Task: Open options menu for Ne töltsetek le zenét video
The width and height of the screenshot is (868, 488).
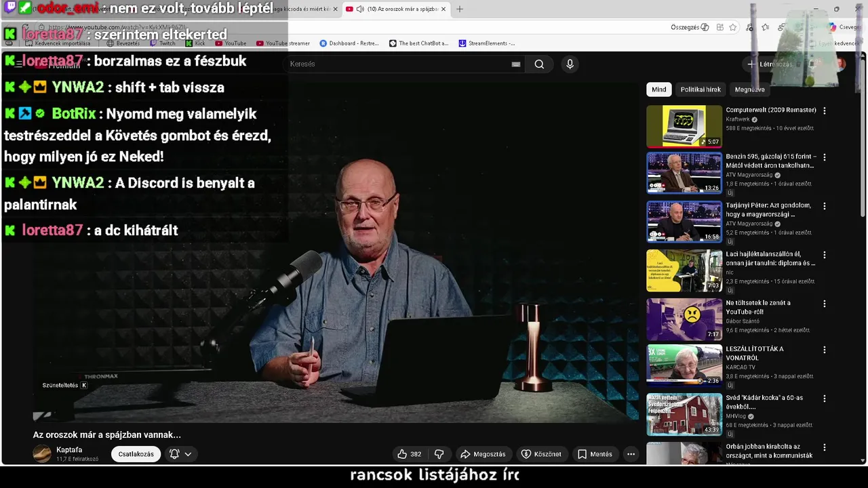Action: click(825, 304)
